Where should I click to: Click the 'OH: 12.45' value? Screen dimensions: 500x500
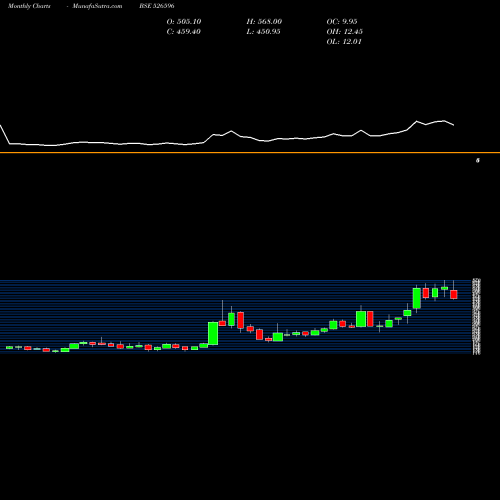click(x=344, y=32)
